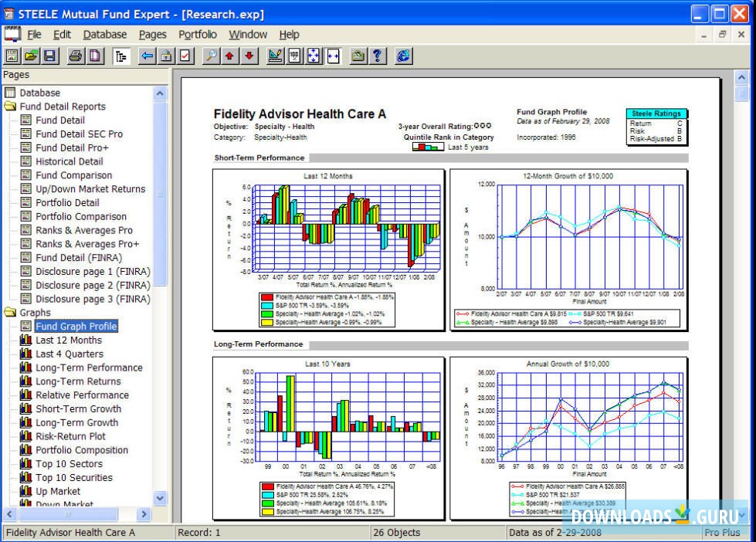Open the Database menu
This screenshot has width=756, height=542.
[x=104, y=35]
